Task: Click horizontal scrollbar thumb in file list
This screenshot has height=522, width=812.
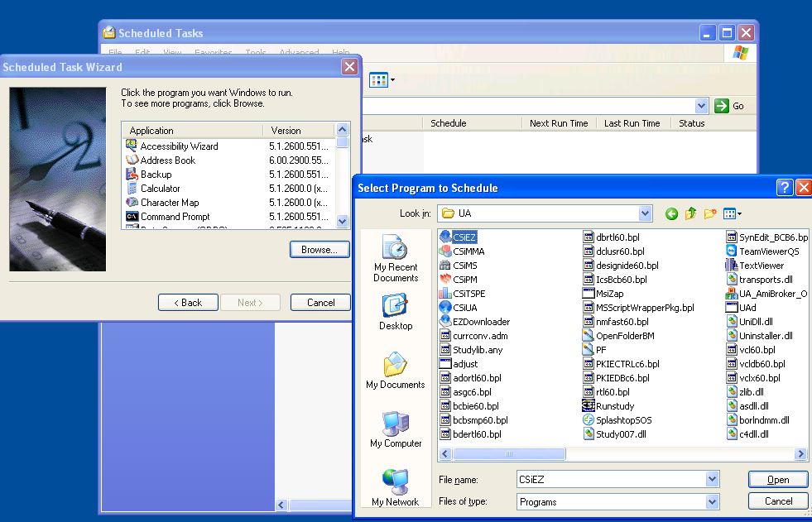Action: click(509, 453)
